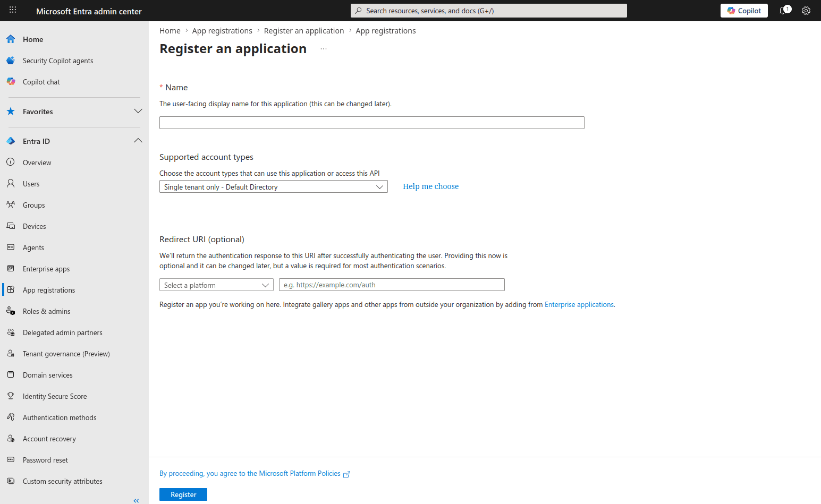Viewport: 821px width, 504px height.
Task: Click the Agents icon in sidebar
Action: pos(11,247)
